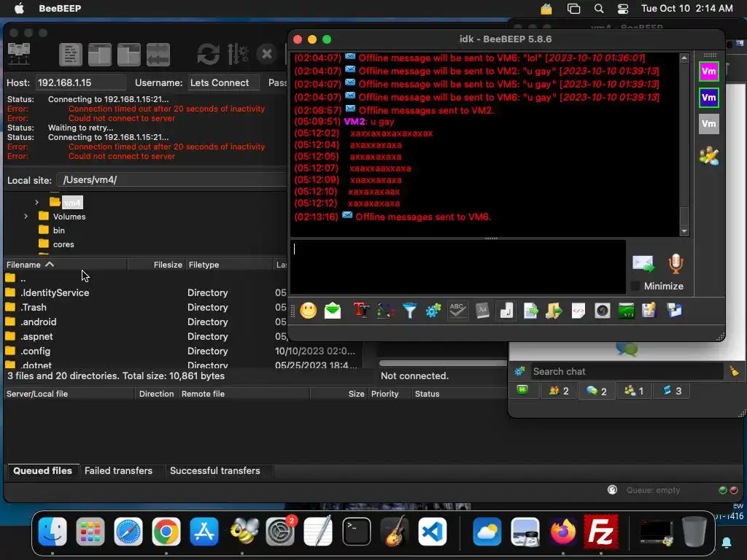Screen dimensions: 747x560
Task: Toggle the dictionary book Aa icon
Action: (x=482, y=311)
